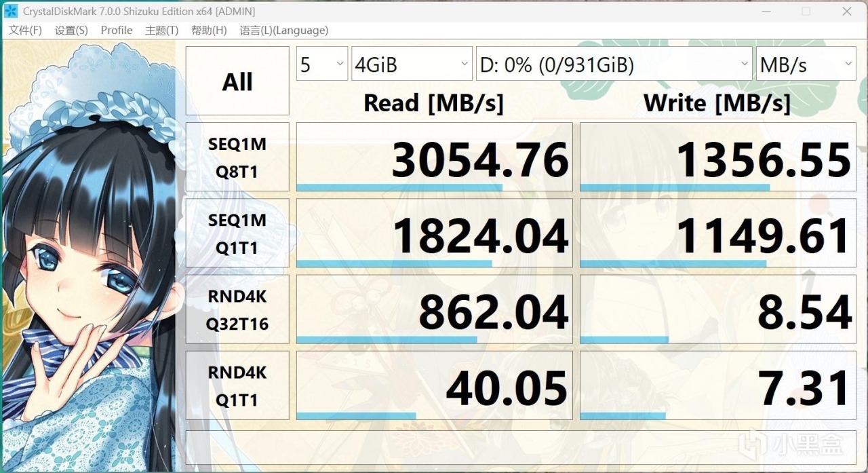Click the SEQ1M Q1T1 read value 1824.04
The image size is (868, 473).
435,233
